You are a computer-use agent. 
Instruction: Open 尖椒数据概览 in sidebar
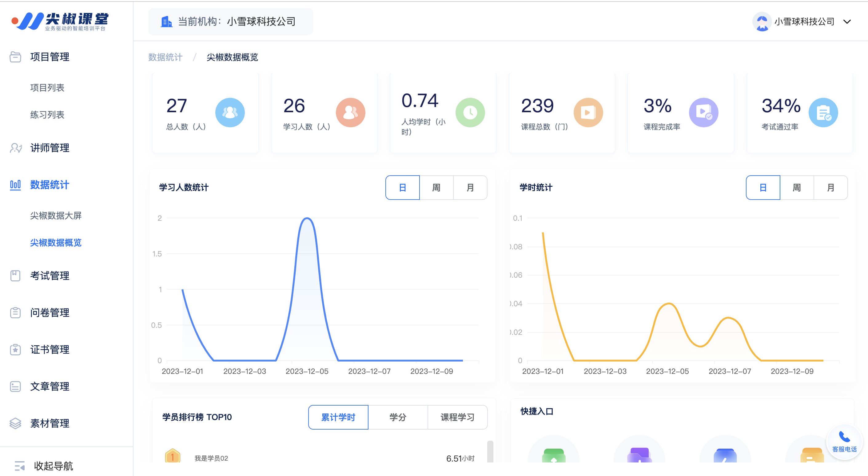[x=56, y=243]
